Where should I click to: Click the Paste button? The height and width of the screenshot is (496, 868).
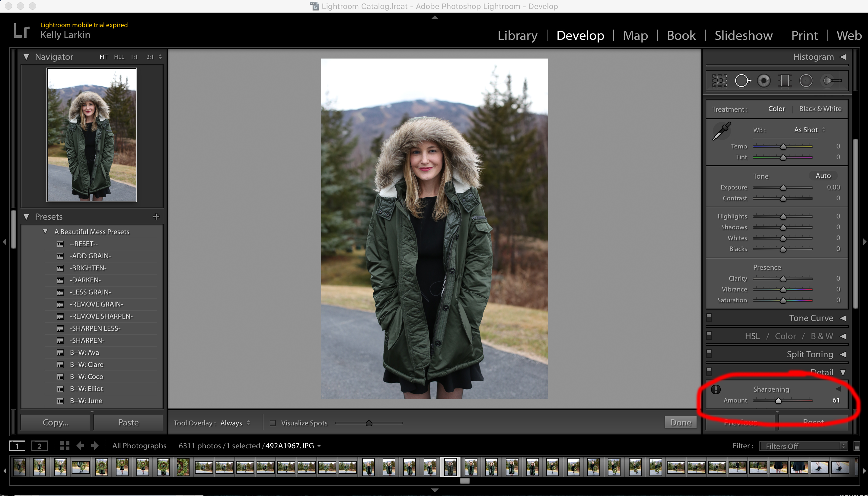click(x=128, y=422)
